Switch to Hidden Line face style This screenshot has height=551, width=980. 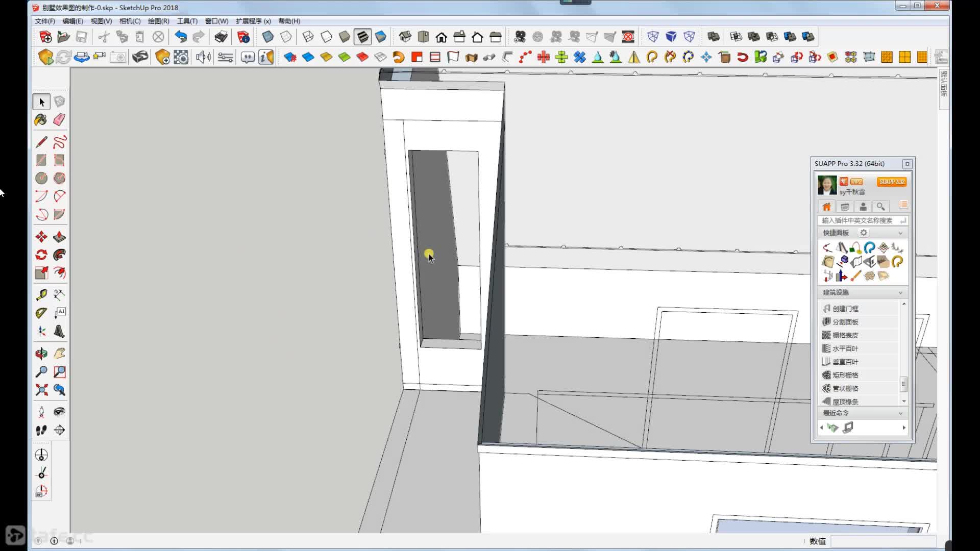[326, 37]
